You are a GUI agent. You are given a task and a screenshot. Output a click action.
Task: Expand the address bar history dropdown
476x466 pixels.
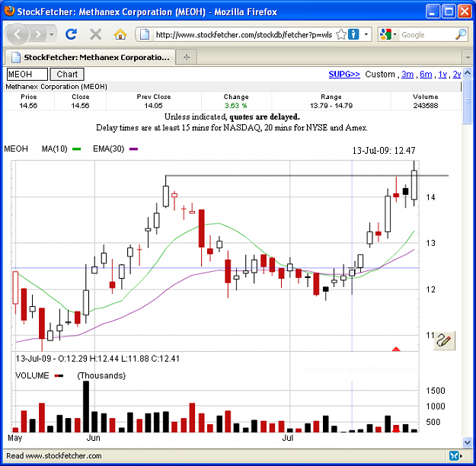[x=366, y=34]
